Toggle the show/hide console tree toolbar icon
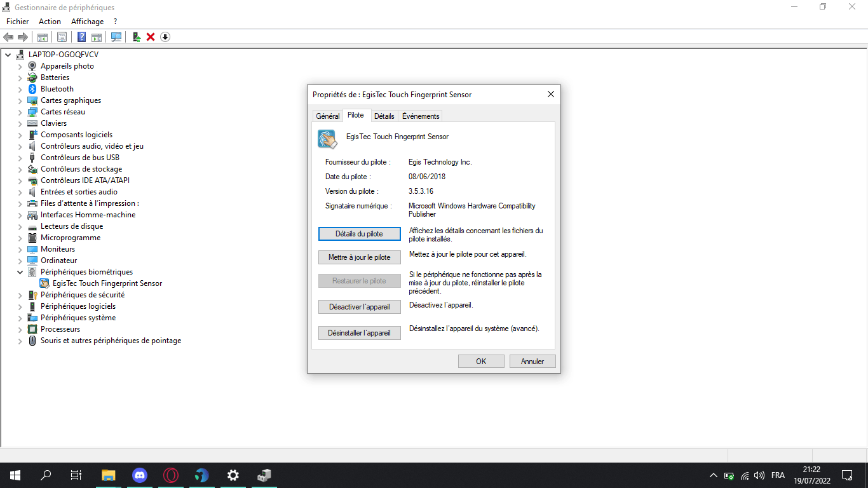 [43, 37]
